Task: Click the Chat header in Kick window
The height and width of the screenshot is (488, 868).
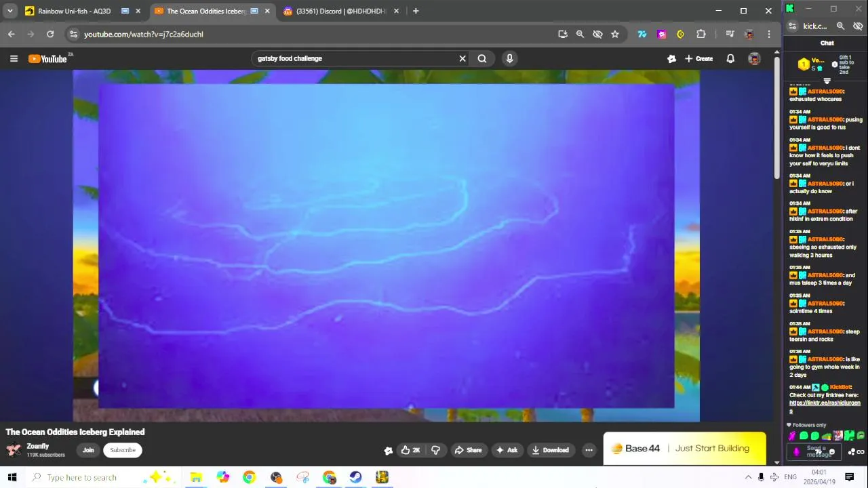Action: coord(827,43)
